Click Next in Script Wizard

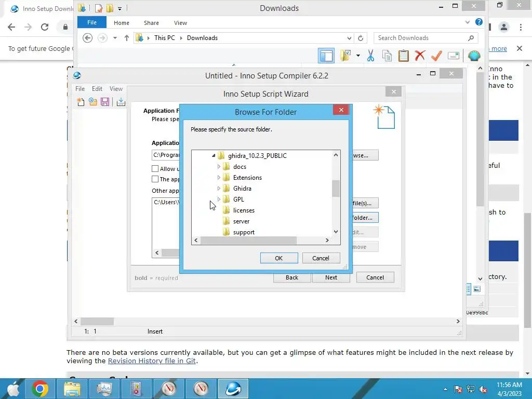(x=331, y=277)
